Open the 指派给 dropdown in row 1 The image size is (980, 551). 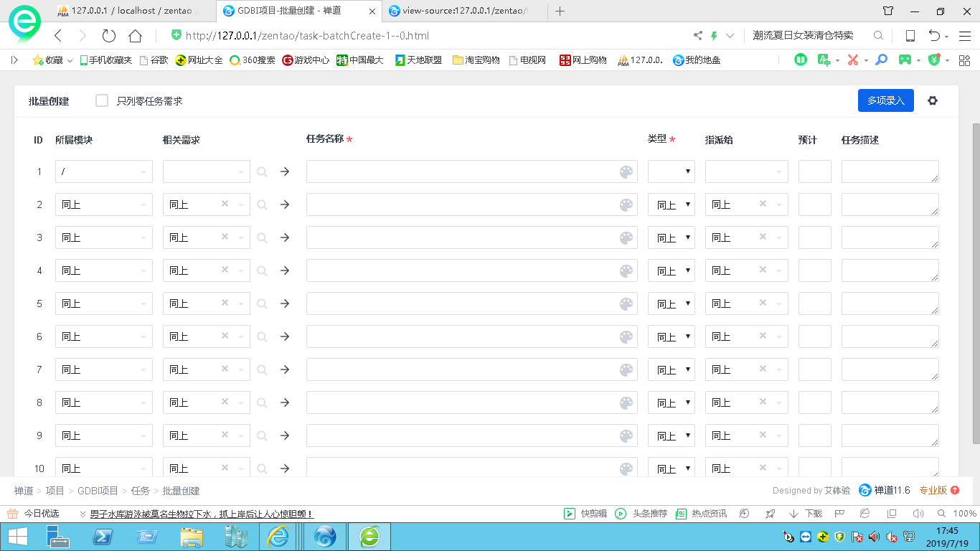point(747,171)
